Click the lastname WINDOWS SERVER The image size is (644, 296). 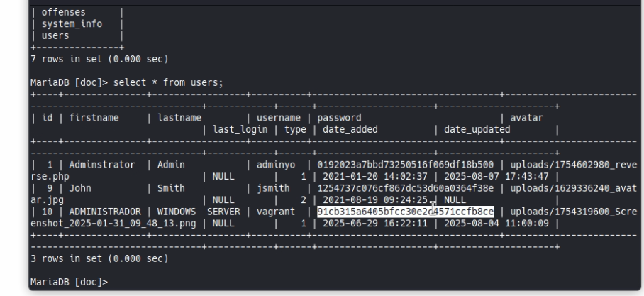199,212
